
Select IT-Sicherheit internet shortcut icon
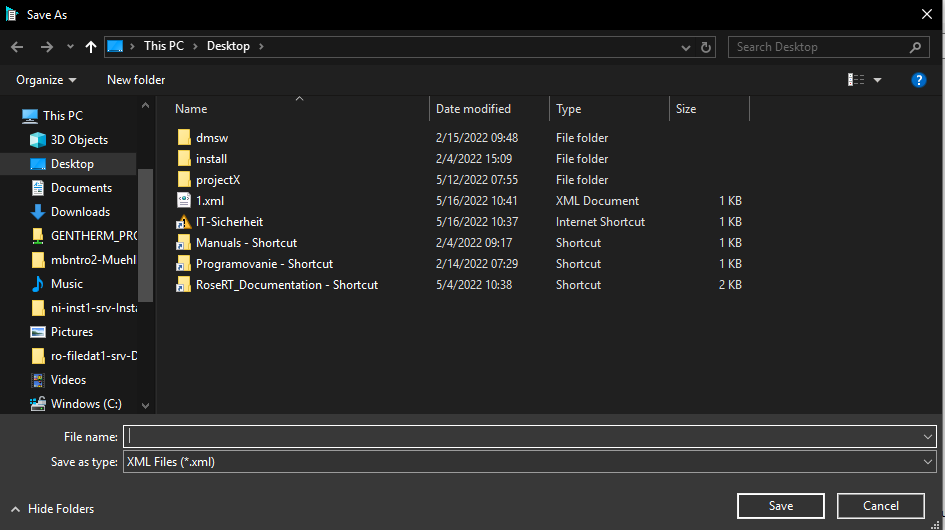[184, 222]
